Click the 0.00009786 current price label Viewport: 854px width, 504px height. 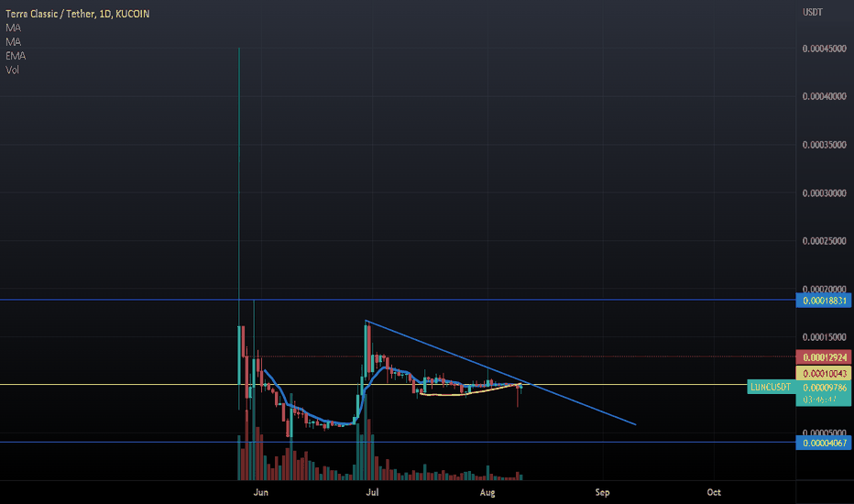(x=824, y=388)
